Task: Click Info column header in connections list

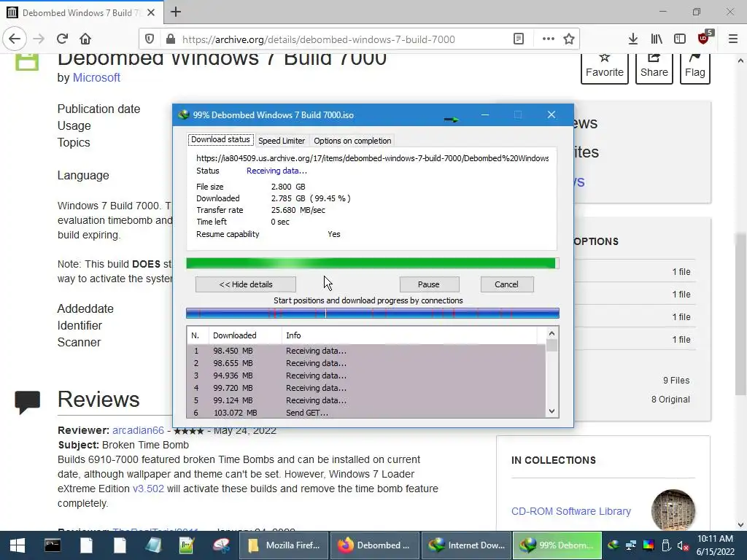Action: (x=409, y=335)
